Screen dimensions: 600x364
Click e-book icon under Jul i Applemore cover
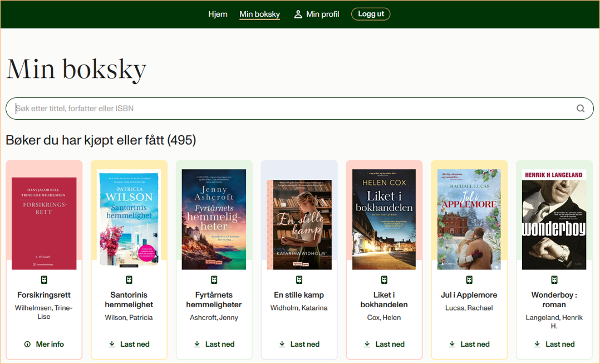(469, 280)
